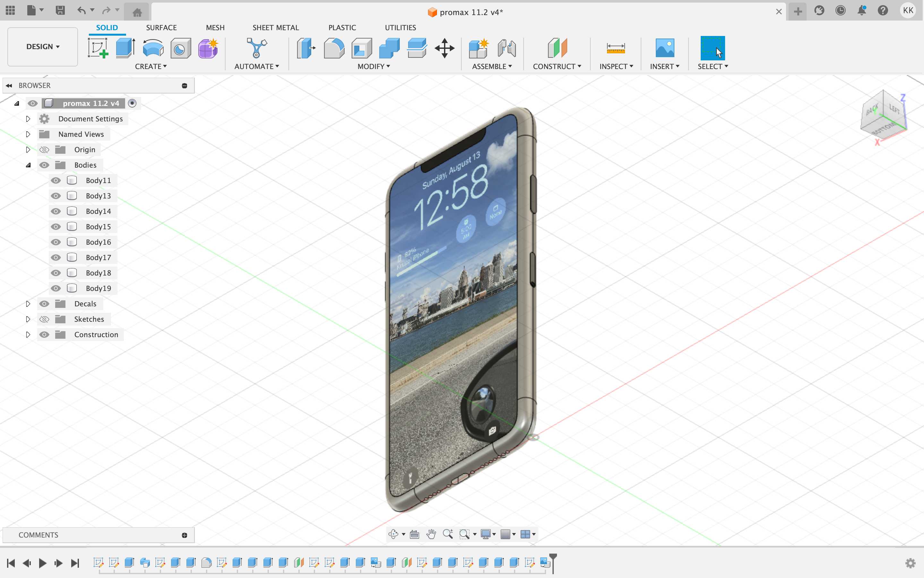This screenshot has height=578, width=924.
Task: Switch to the PLASTIC tab
Action: 342,28
